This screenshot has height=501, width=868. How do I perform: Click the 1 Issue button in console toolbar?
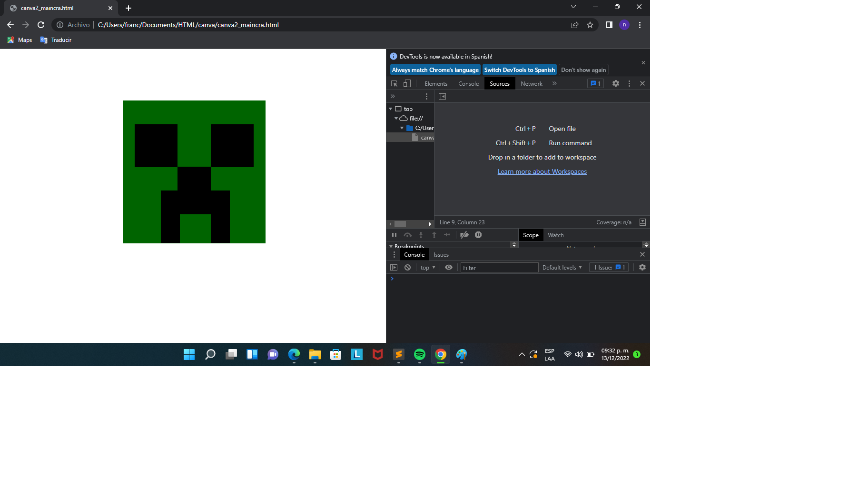click(609, 268)
